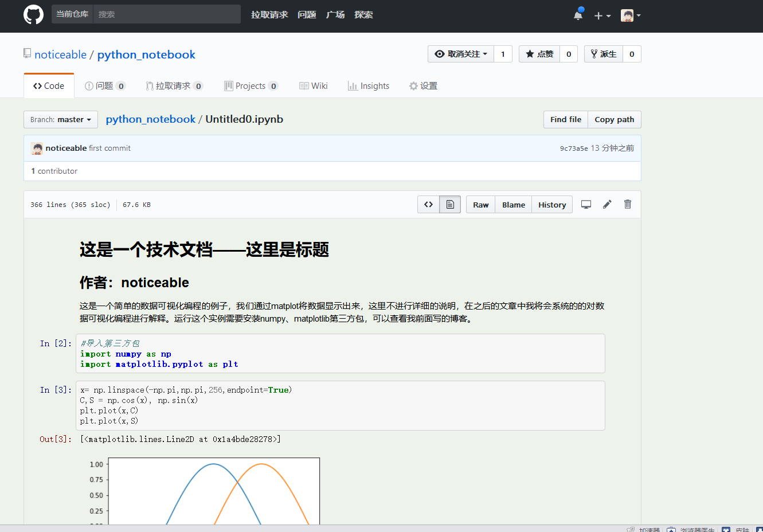Click the In [2] code cell
Image resolution: width=763 pixels, height=532 pixels.
[x=341, y=354]
